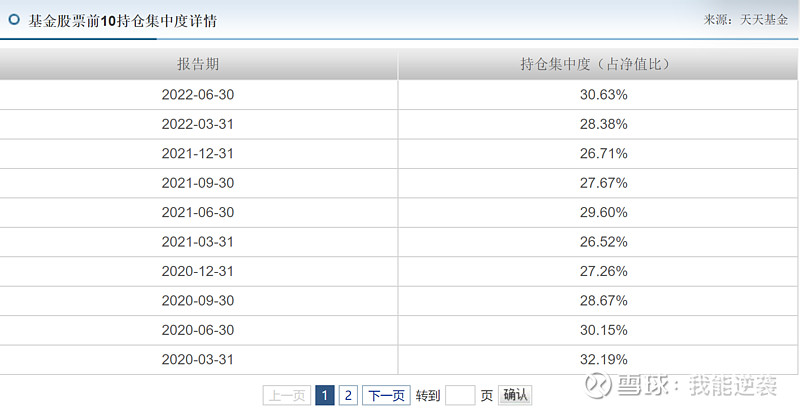Image resolution: width=800 pixels, height=410 pixels.
Task: Select date cell 2021-06-30
Action: point(198,213)
